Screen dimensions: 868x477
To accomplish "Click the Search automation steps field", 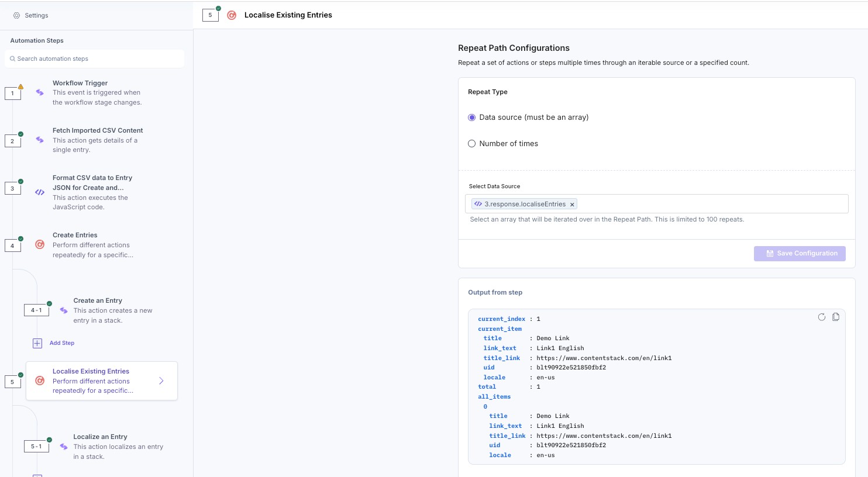I will tap(95, 58).
